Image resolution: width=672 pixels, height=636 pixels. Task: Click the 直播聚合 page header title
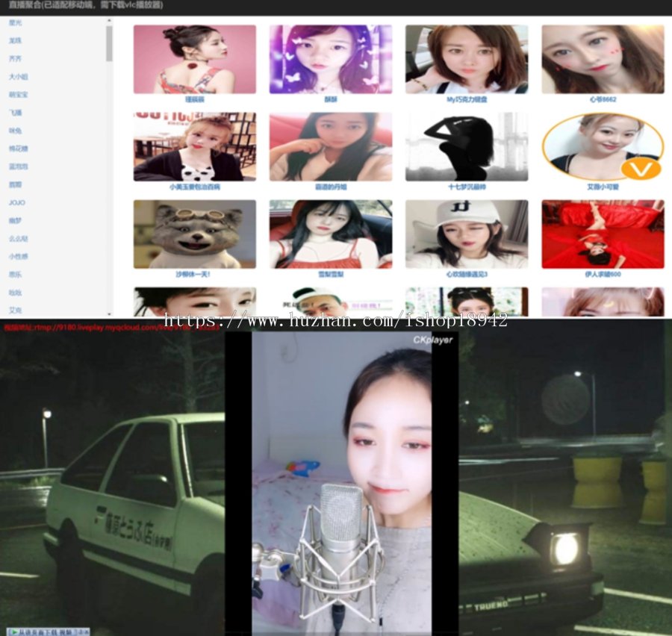point(86,5)
